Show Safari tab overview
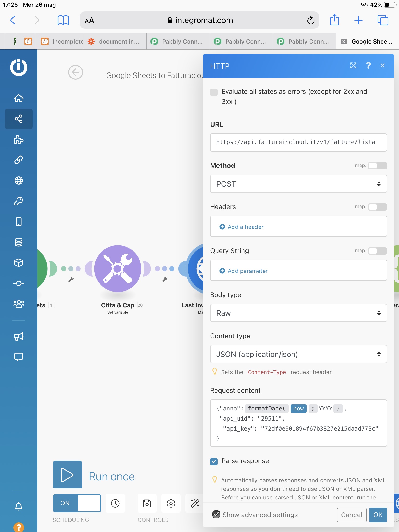The width and height of the screenshot is (399, 532). (383, 20)
